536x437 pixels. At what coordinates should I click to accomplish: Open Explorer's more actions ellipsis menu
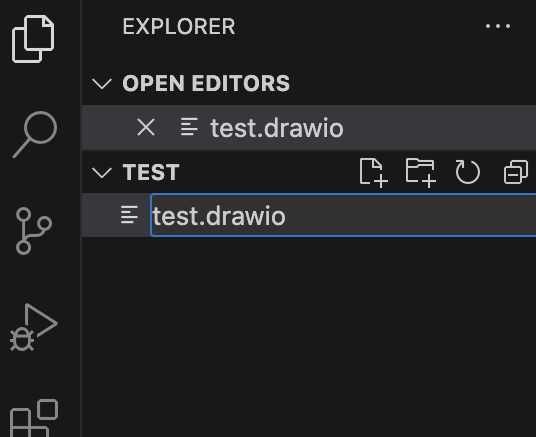coord(498,26)
